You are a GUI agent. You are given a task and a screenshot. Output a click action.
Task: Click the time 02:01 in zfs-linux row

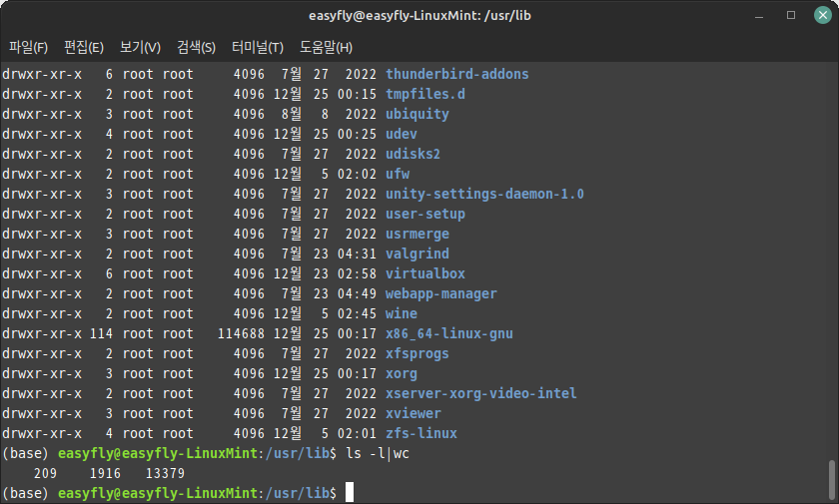[x=357, y=433]
